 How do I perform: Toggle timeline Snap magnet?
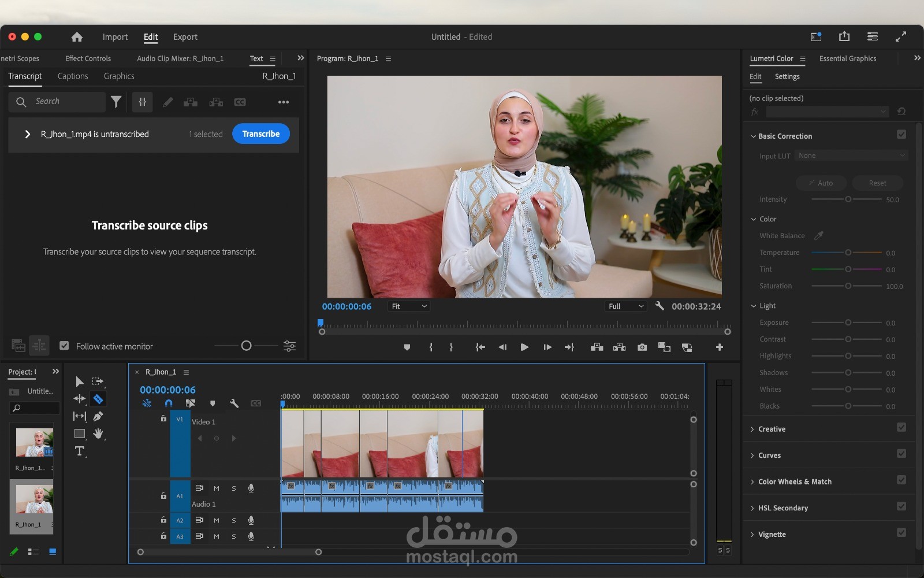point(168,403)
